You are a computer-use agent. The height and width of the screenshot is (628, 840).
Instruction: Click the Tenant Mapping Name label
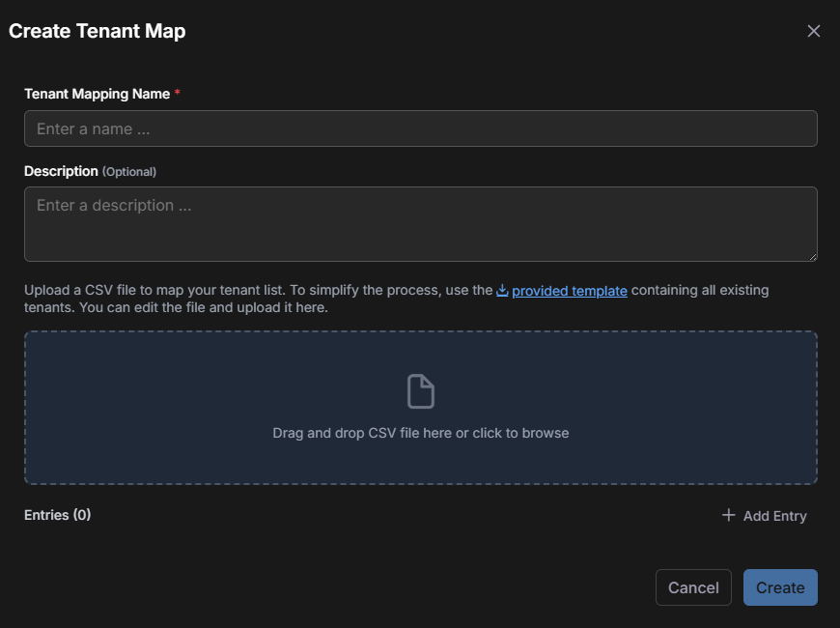97,94
